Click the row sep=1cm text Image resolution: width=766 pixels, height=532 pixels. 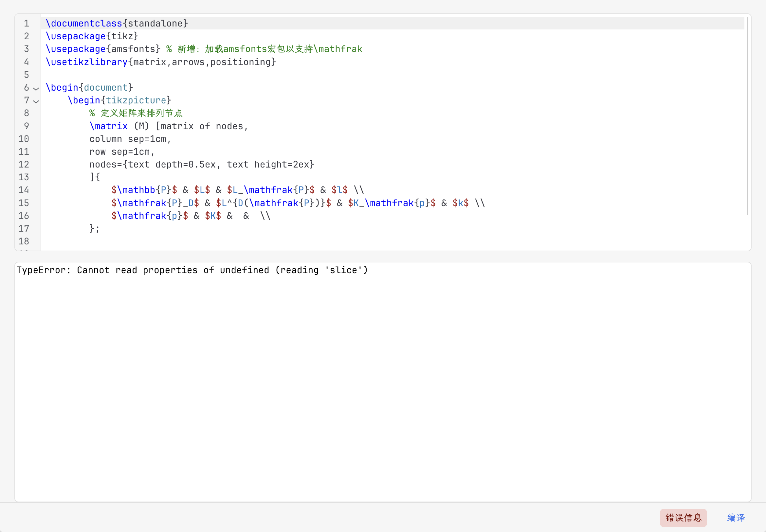(x=122, y=152)
